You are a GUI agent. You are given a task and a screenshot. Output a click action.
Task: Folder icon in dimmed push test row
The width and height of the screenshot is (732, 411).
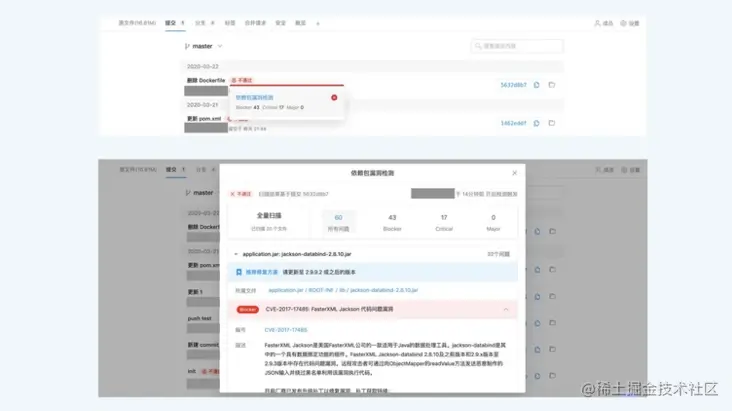pos(552,323)
